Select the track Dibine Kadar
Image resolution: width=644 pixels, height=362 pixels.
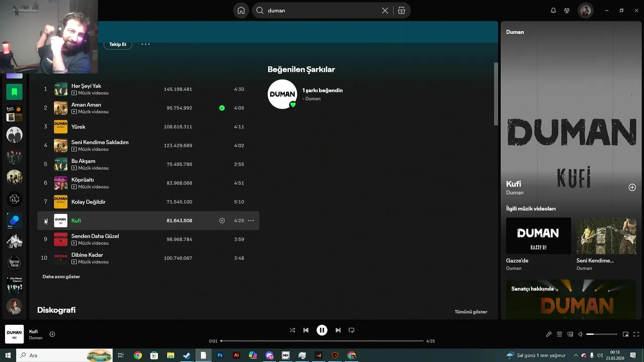148,258
